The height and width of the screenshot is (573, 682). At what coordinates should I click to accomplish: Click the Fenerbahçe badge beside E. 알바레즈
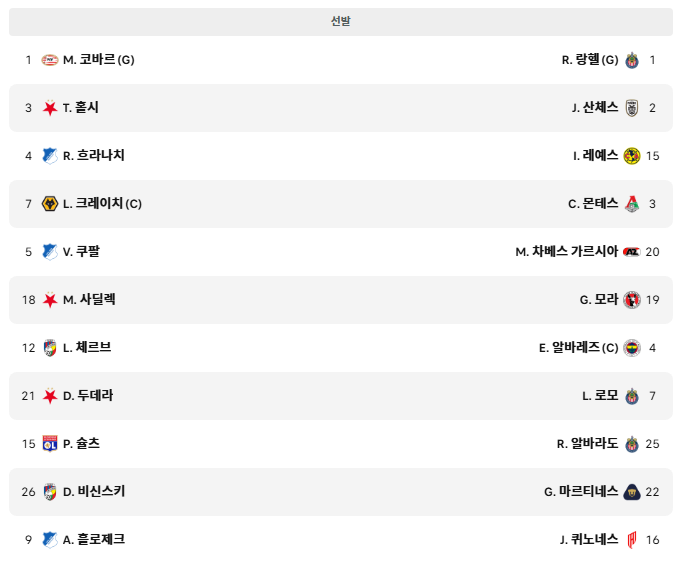point(632,348)
